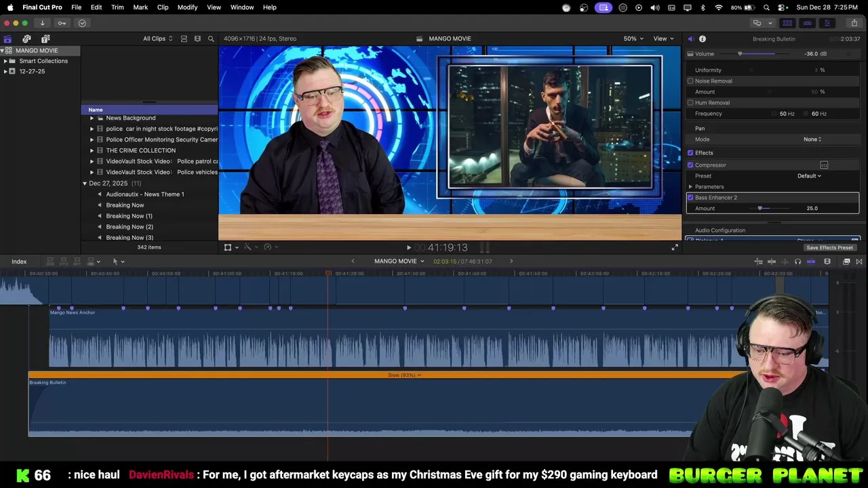Open the Window menu
Screen dimensions: 868x488
(x=242, y=7)
